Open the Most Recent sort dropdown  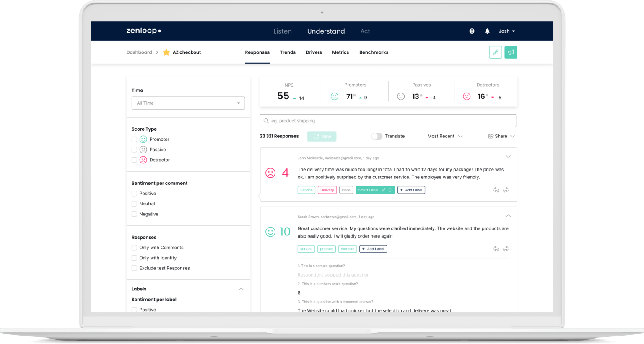click(444, 136)
